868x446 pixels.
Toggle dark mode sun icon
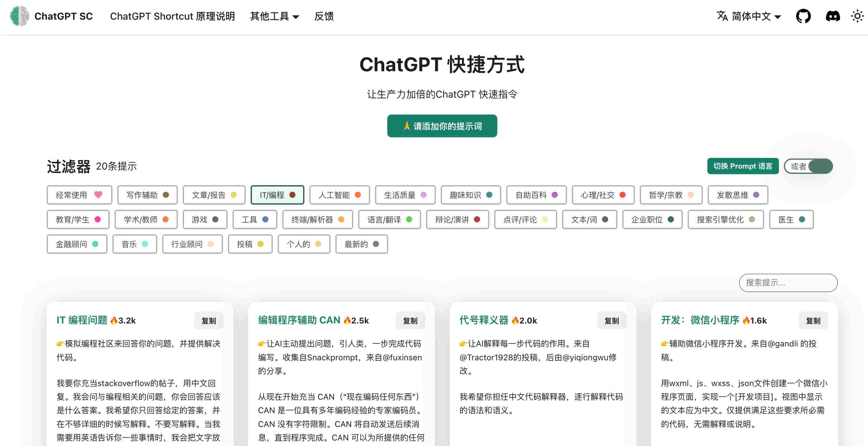(x=857, y=16)
